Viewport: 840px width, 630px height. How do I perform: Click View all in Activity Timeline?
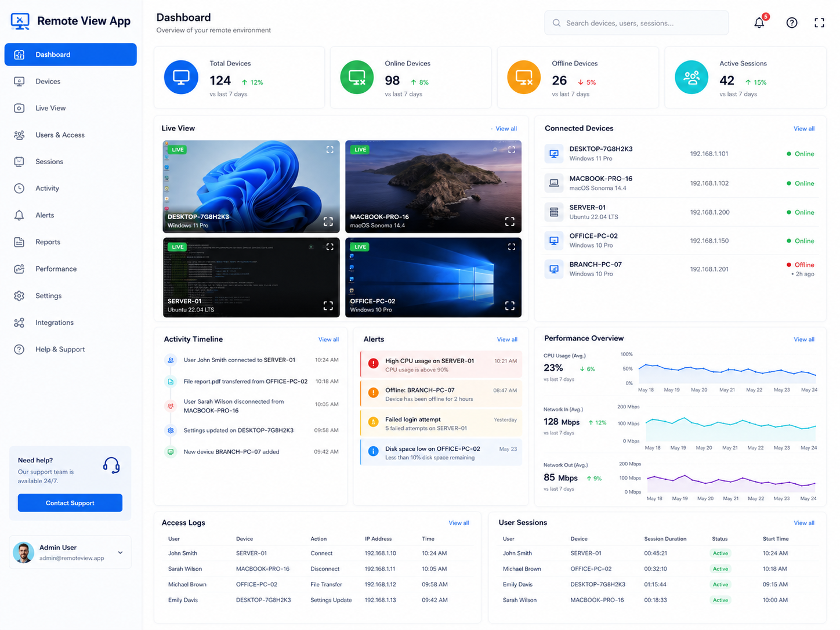pyautogui.click(x=328, y=339)
